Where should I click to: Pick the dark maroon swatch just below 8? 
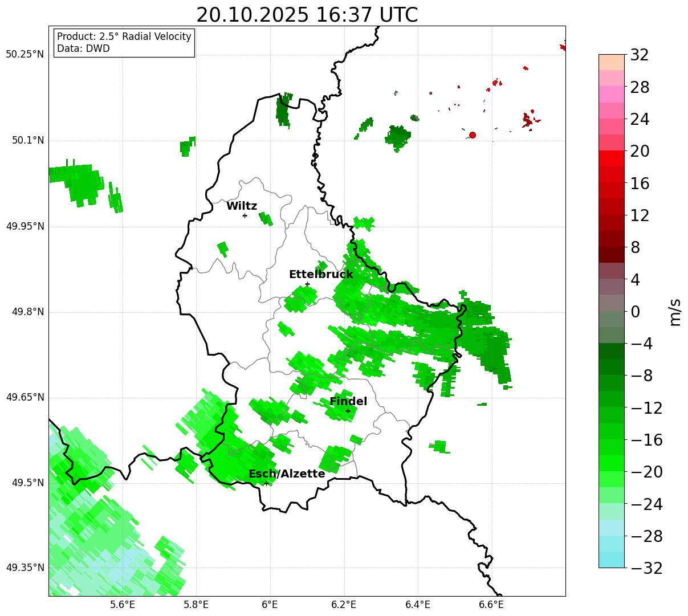612,255
